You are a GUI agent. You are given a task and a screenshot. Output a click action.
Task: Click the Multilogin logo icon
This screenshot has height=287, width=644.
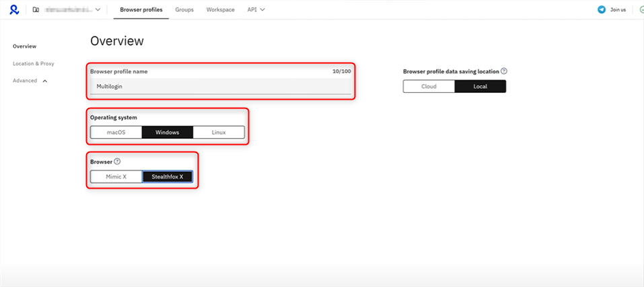14,9
